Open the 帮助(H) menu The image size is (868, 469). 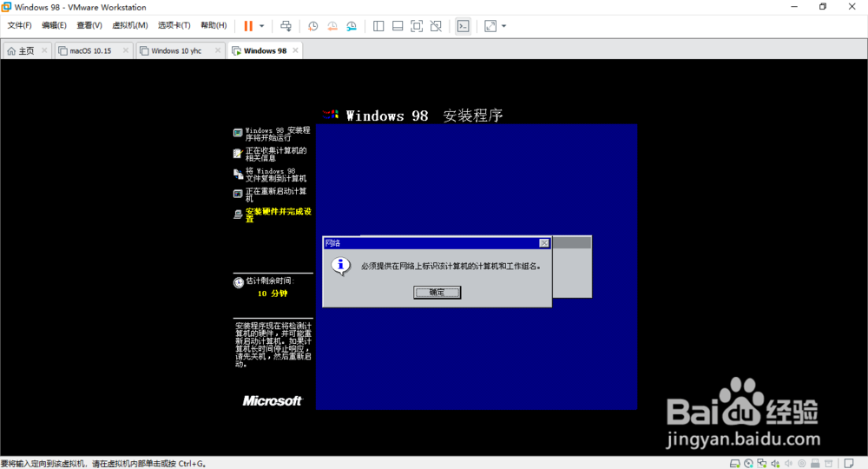coord(214,25)
